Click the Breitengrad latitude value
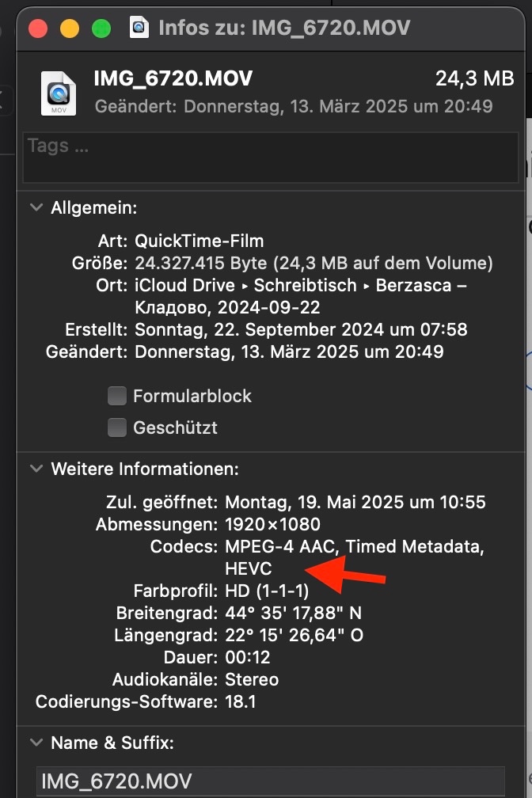Screen dimensions: 532x798 [294, 613]
